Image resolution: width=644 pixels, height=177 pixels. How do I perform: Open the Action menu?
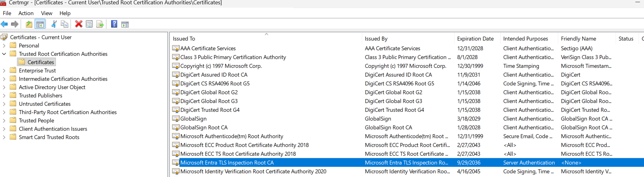pos(26,13)
